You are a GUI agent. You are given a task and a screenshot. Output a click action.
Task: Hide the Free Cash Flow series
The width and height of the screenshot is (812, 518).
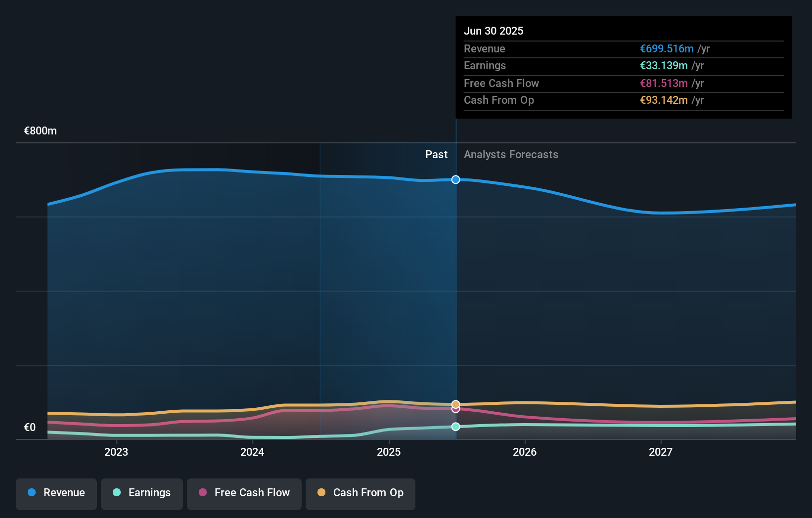coord(244,493)
